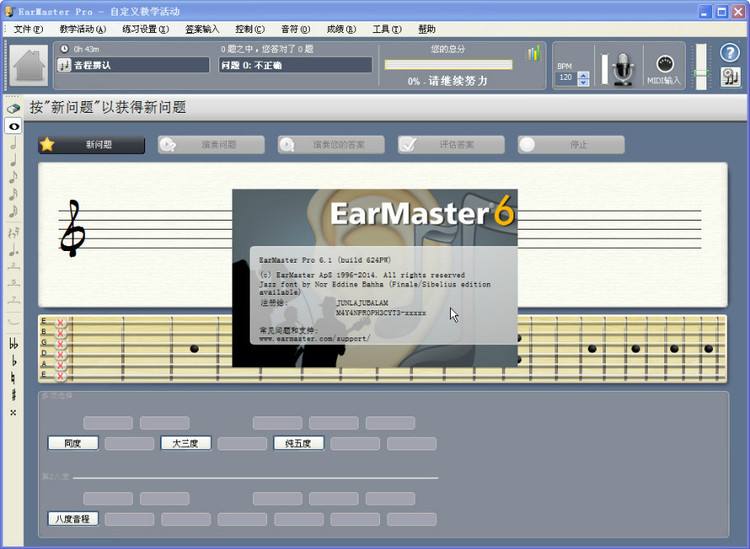The height and width of the screenshot is (549, 750).
Task: Click the interval exercise icon beside 音程辨认
Action: coord(64,65)
